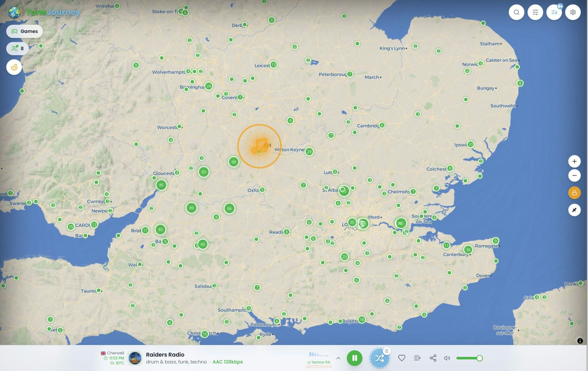Click the Techno 5% genre indicator

[319, 362]
